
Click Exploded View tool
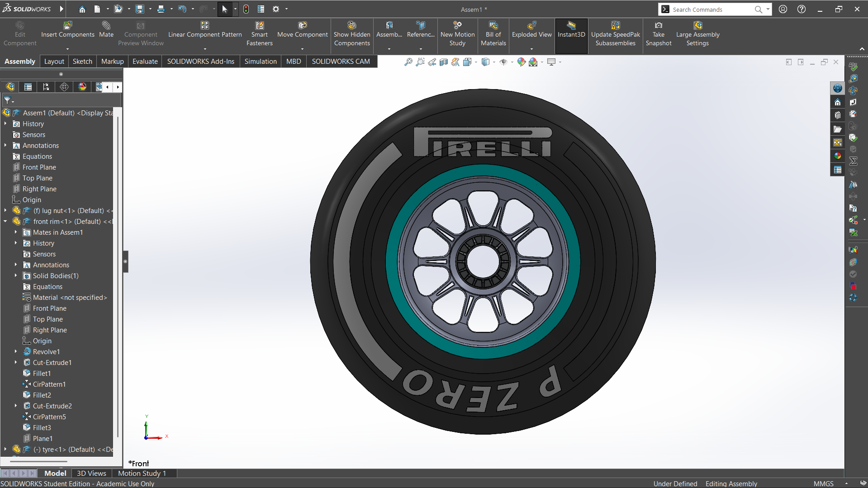[531, 30]
